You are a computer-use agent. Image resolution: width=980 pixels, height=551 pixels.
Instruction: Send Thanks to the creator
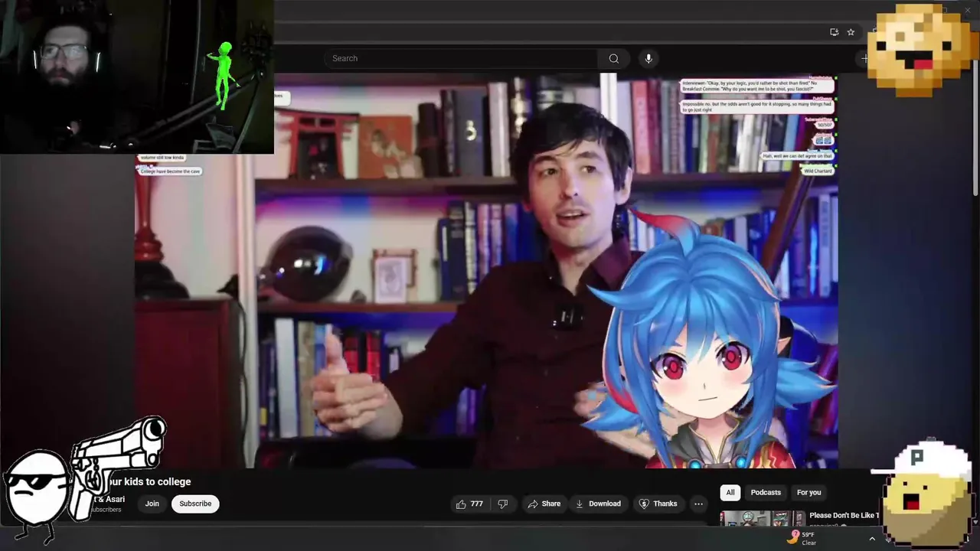[x=658, y=504]
